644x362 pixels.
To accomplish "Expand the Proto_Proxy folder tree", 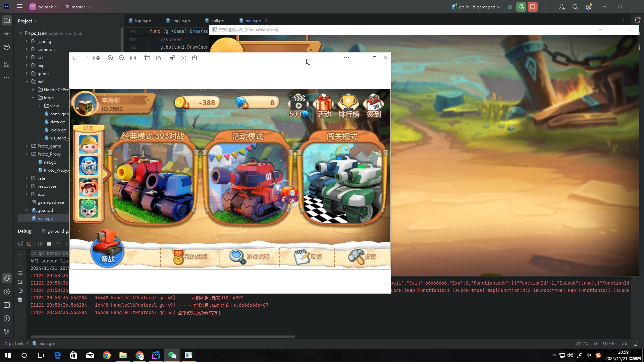I will [x=27, y=154].
